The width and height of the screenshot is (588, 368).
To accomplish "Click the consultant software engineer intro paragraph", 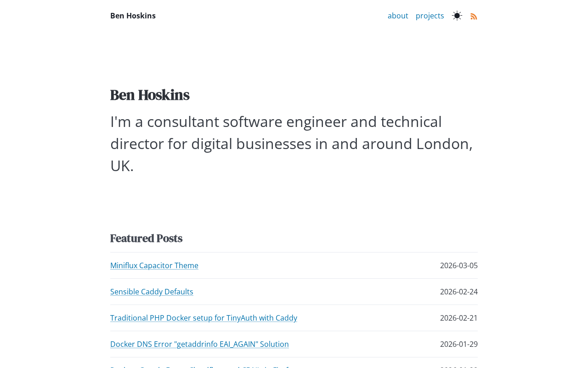I will click(x=292, y=144).
